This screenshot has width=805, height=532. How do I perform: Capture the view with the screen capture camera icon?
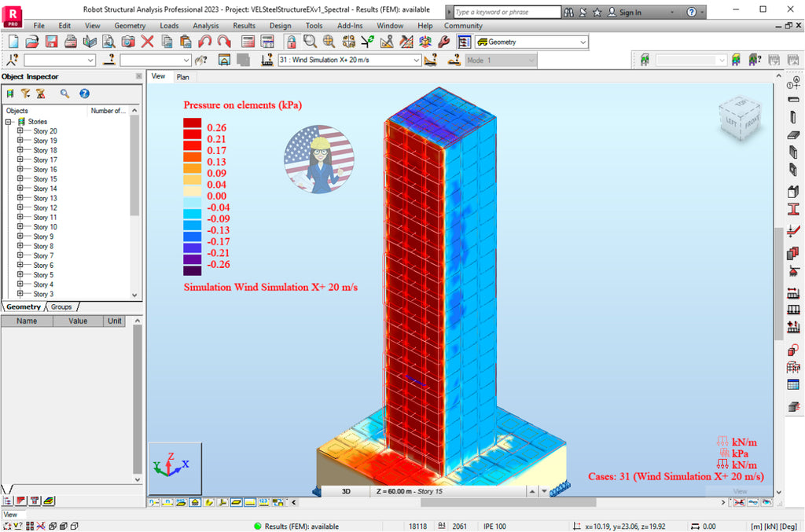coord(128,42)
